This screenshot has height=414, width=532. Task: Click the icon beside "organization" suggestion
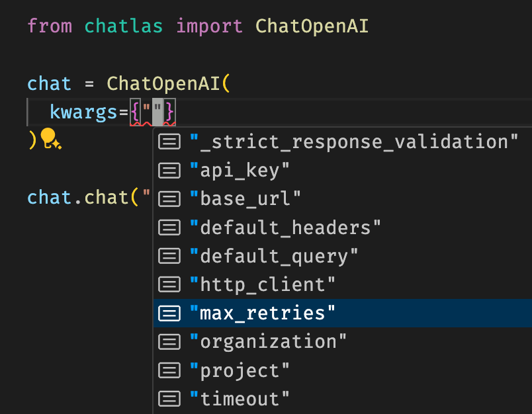pos(169,341)
